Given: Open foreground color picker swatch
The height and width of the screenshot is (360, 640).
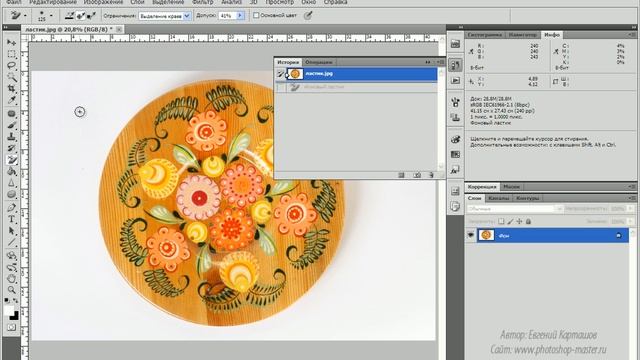Looking at the screenshot, I should [9, 310].
